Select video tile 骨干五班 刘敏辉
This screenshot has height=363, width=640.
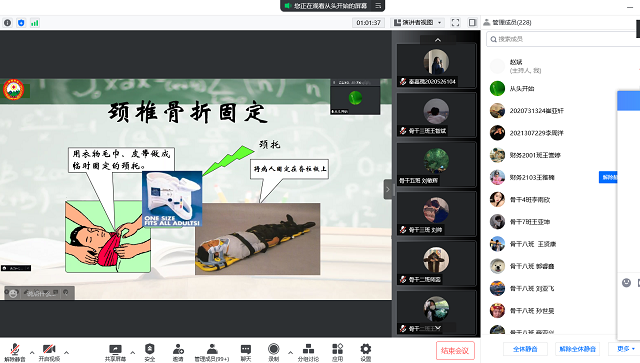tap(436, 165)
